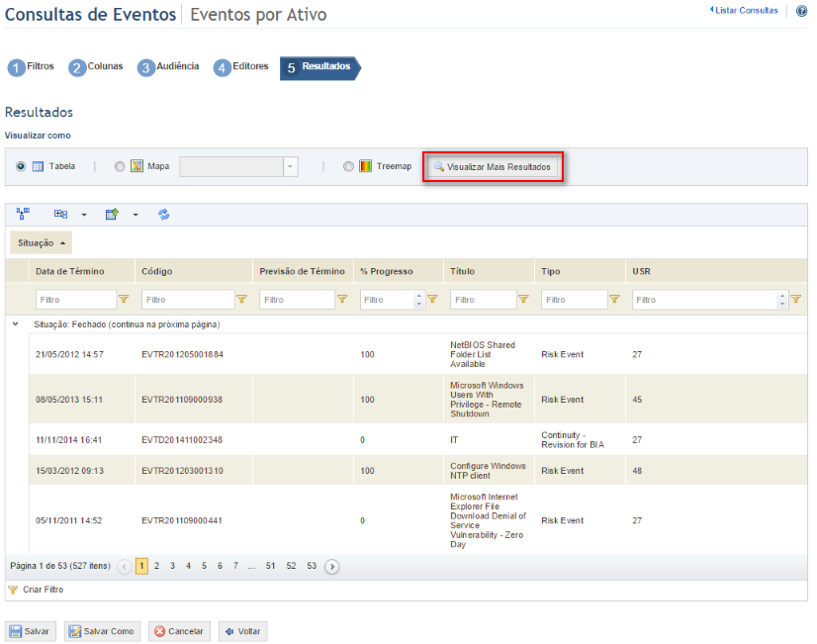Go to previous page arrow in pager

(x=125, y=567)
